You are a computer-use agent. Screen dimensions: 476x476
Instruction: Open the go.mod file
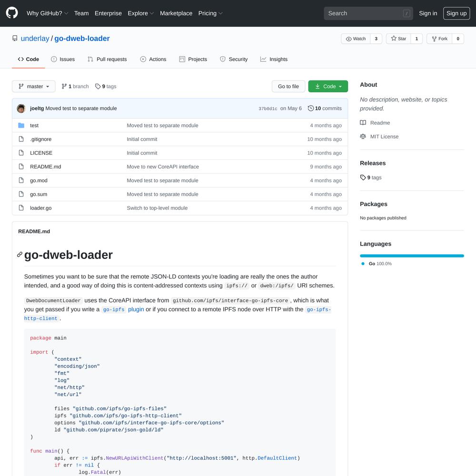pos(39,180)
